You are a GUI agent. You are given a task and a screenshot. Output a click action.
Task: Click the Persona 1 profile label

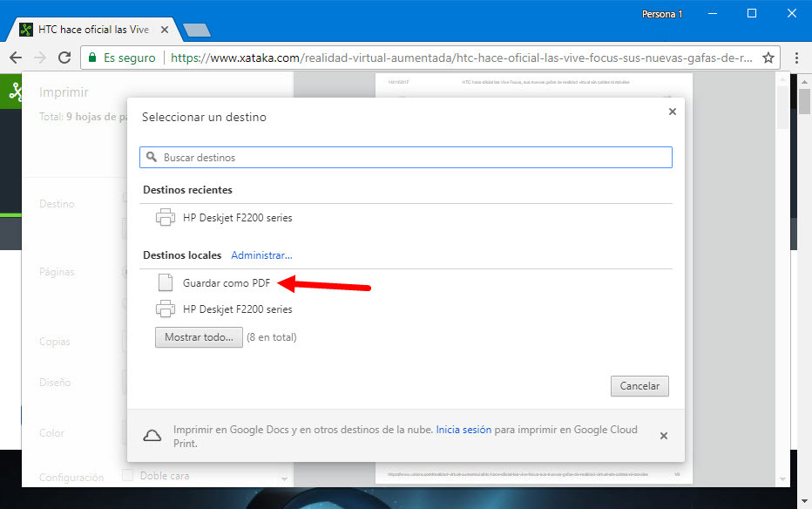coord(662,13)
